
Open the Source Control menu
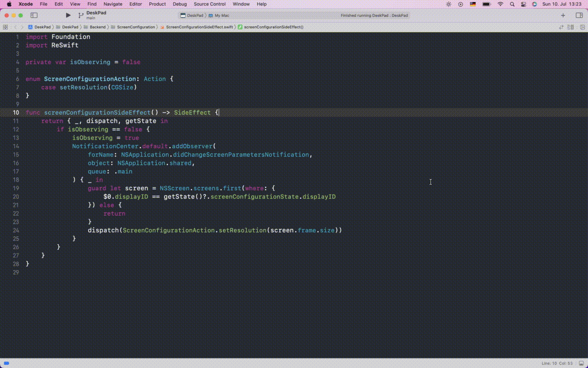209,4
